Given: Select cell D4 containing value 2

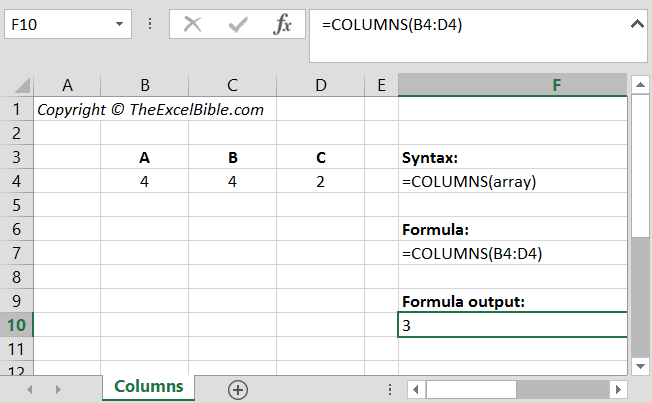Looking at the screenshot, I should coord(320,182).
